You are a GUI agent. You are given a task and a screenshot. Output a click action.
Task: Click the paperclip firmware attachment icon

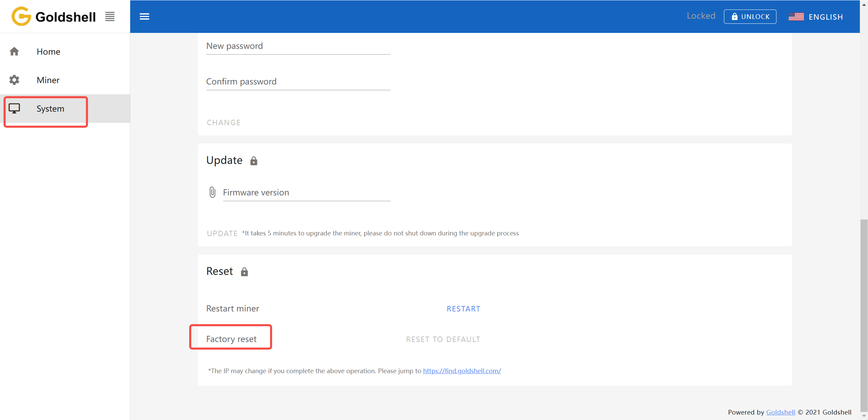[212, 192]
